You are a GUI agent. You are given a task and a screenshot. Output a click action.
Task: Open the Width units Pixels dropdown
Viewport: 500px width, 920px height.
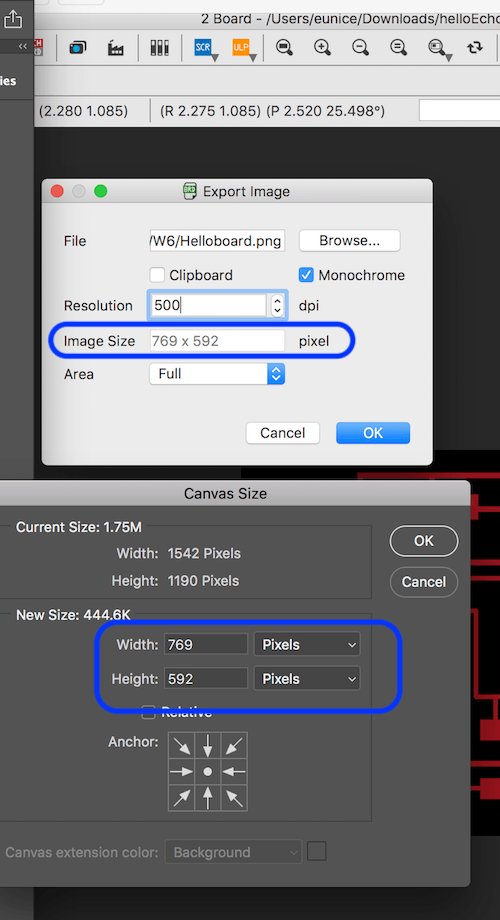(x=307, y=644)
